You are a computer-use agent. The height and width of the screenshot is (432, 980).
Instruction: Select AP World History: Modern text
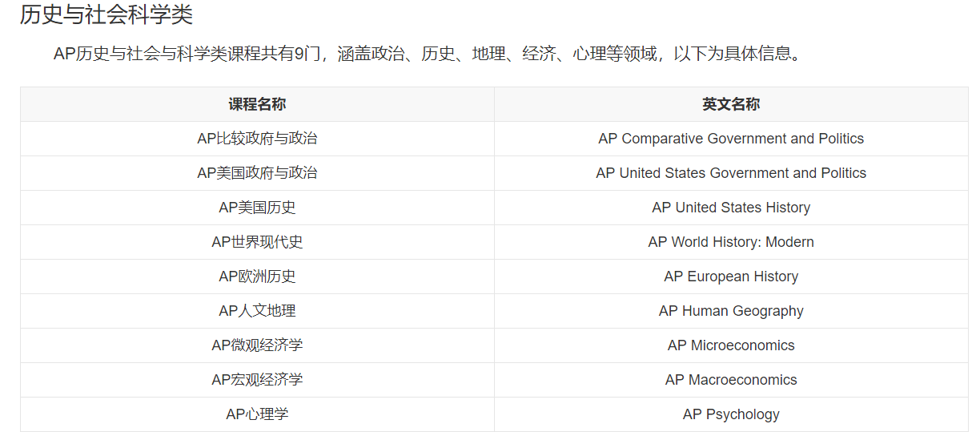[731, 242]
